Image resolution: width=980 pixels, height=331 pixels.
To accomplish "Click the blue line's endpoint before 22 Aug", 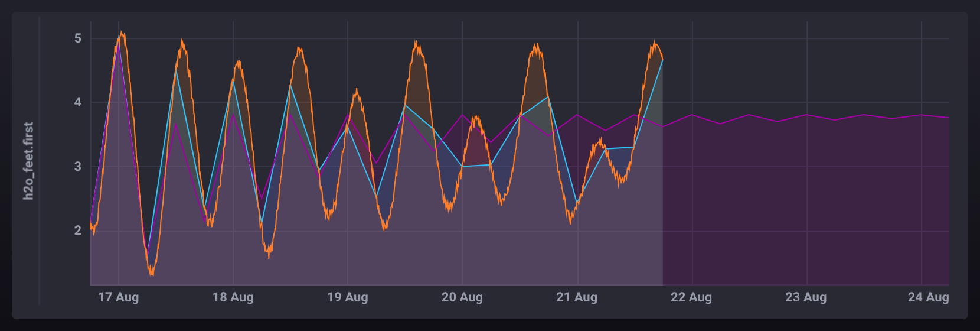I will click(662, 60).
